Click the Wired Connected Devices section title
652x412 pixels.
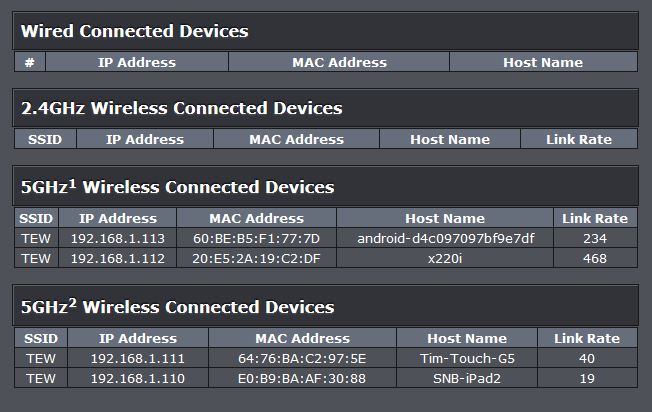[x=135, y=31]
